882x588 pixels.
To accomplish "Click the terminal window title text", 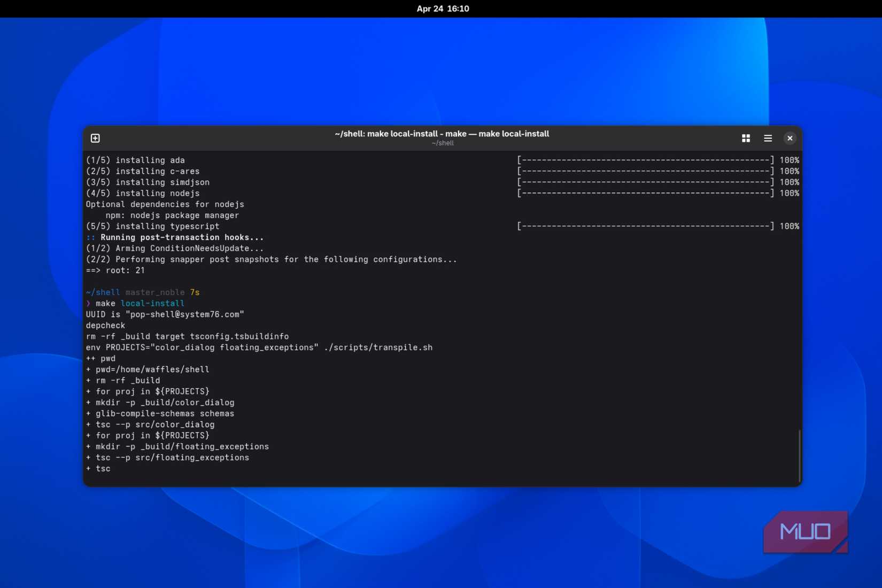I will (442, 134).
